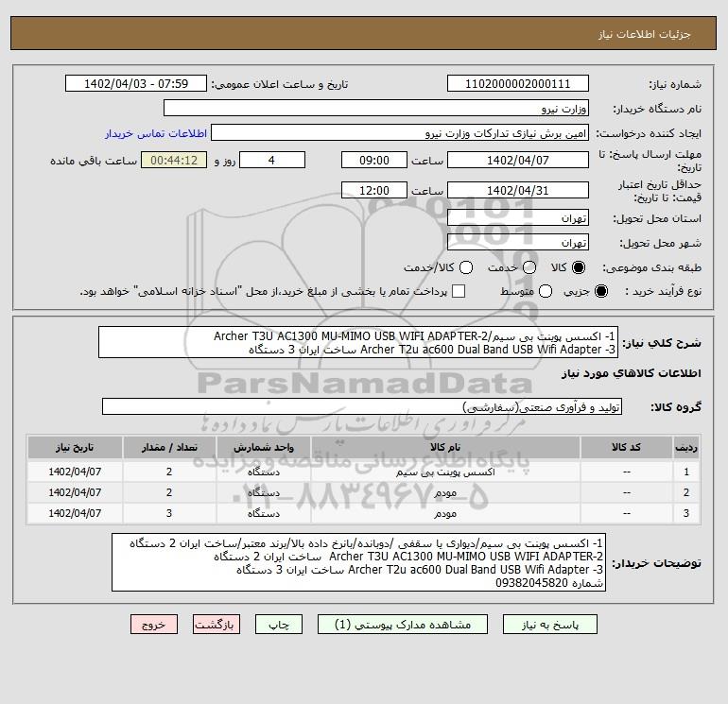728x704 pixels.
Task: Click the response deadline time 09:00 field
Action: (x=374, y=160)
